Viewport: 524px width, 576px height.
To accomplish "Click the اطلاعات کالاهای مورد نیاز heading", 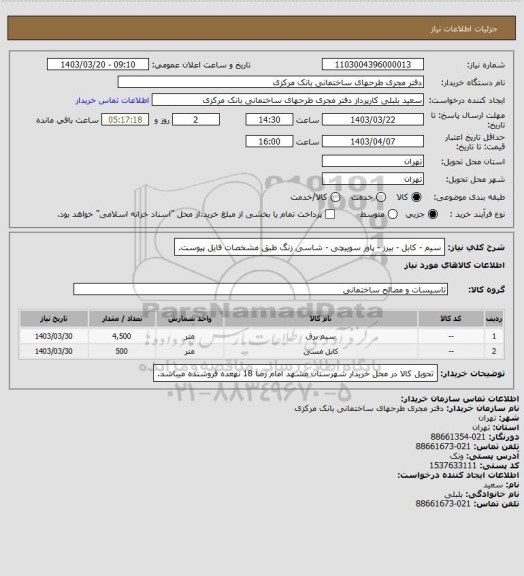I will [454, 265].
